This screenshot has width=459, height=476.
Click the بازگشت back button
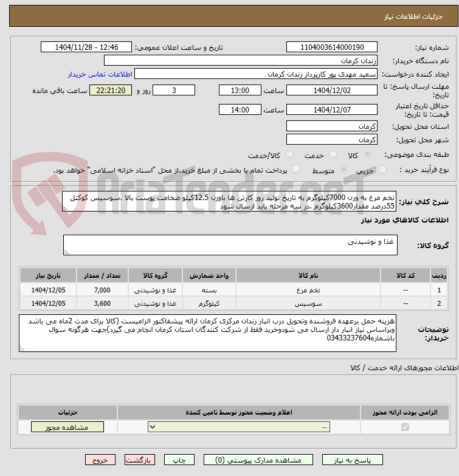pos(140,460)
